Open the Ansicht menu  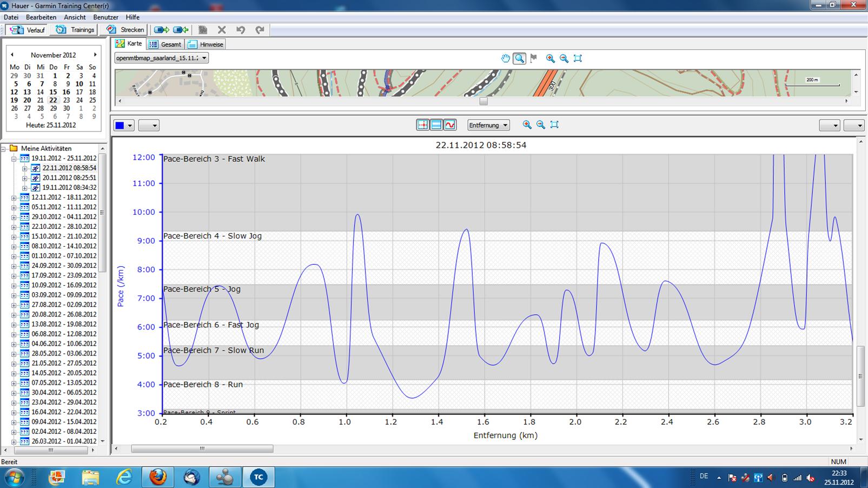click(x=75, y=17)
